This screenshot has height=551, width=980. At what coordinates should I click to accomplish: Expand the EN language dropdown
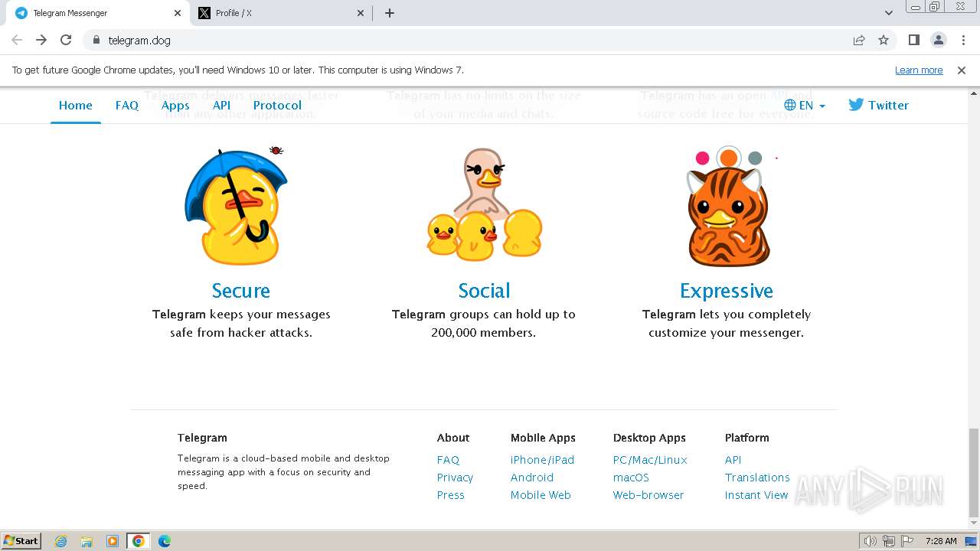(805, 106)
